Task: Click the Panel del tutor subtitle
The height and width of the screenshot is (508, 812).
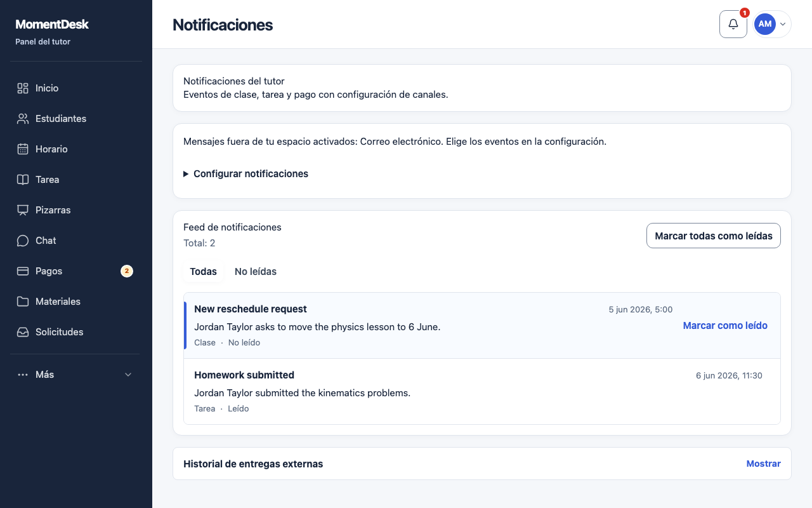Action: (x=43, y=42)
